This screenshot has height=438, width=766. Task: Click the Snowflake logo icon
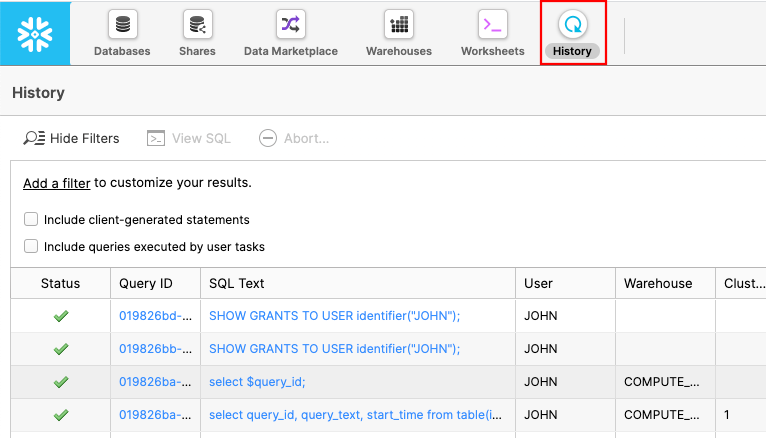[35, 33]
